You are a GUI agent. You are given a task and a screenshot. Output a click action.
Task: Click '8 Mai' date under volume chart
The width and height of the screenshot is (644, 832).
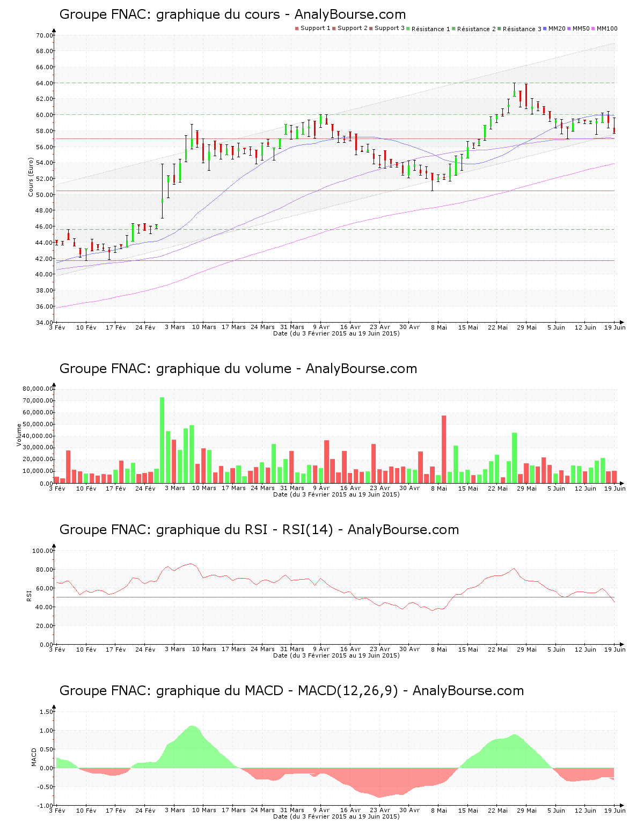click(439, 488)
